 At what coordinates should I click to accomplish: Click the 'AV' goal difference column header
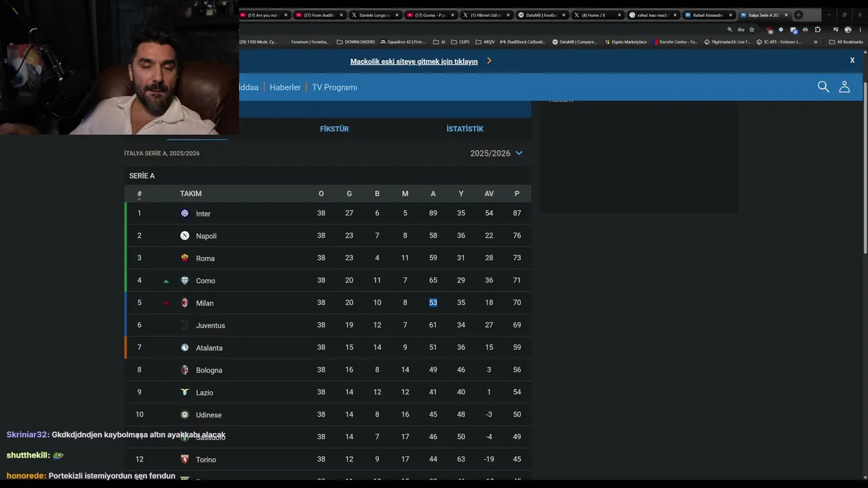pos(489,194)
